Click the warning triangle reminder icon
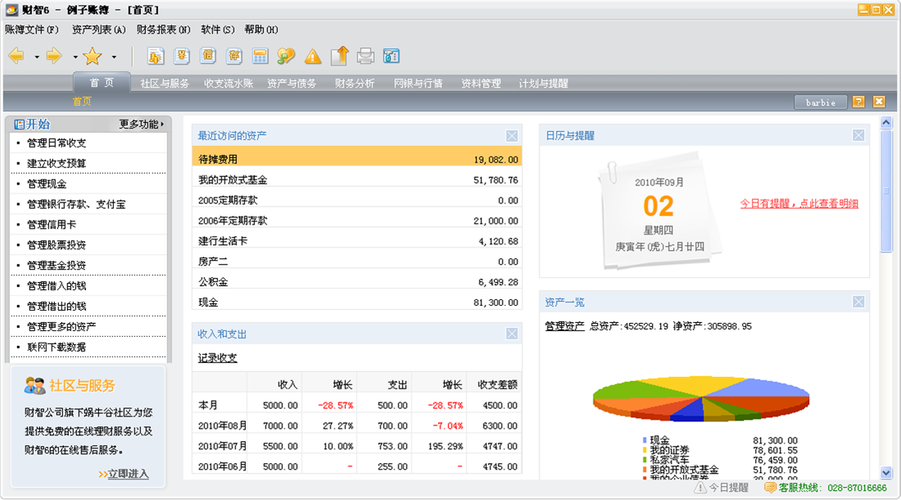 click(313, 56)
